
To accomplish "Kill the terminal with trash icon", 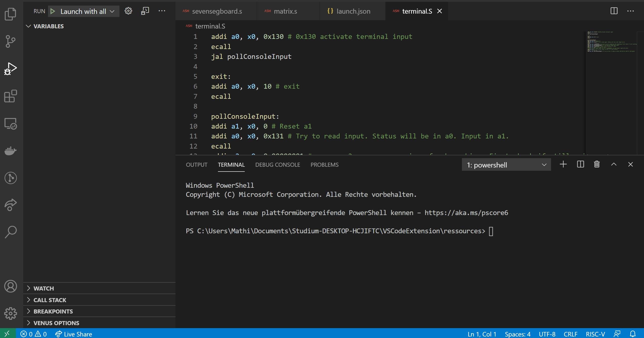I will coord(597,164).
